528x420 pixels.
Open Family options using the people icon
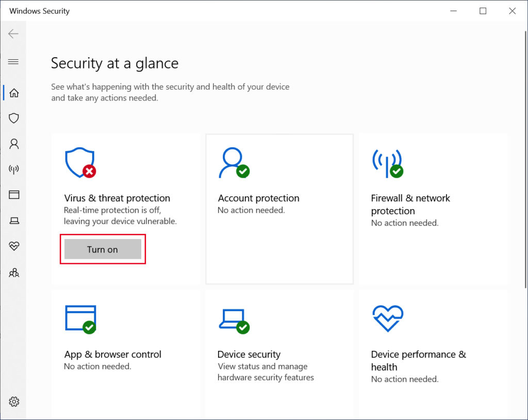[14, 273]
